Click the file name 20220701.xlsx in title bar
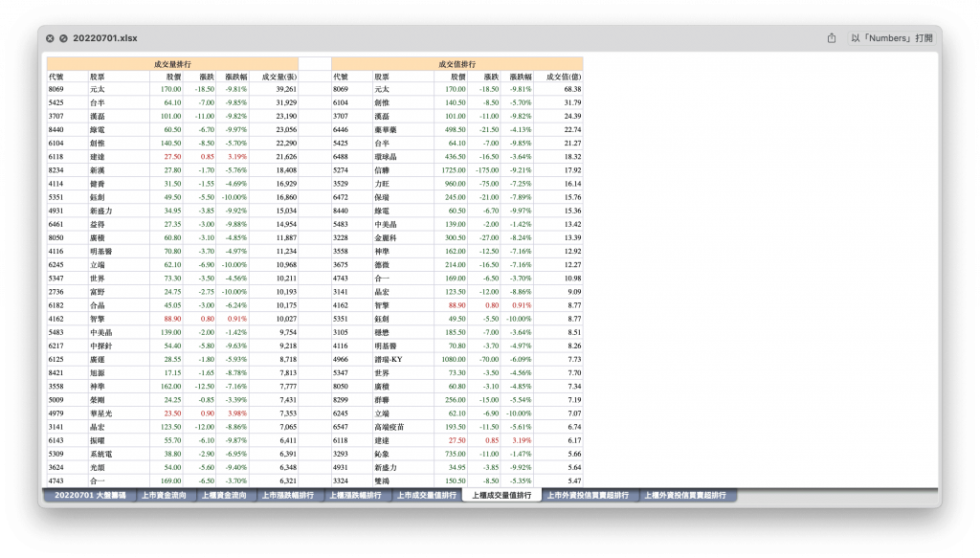This screenshot has width=980, height=558. click(x=105, y=38)
